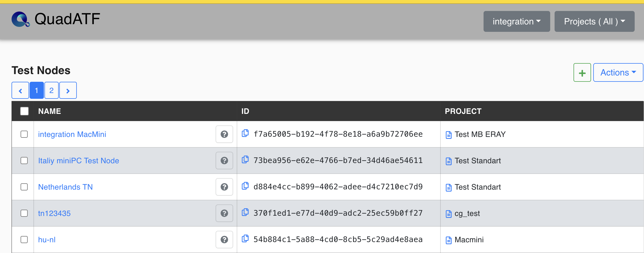Open help for Italiy miniPC Test Node

click(x=224, y=161)
